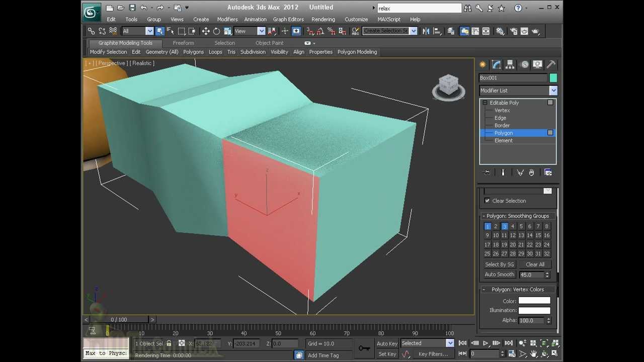
Task: Open the Rendering menu
Action: [323, 19]
